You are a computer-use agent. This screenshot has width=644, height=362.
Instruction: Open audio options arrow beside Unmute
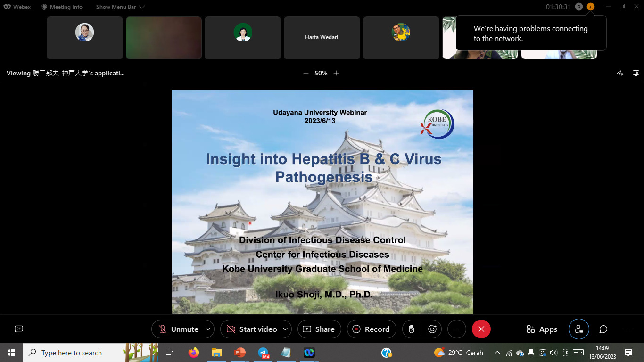click(208, 329)
